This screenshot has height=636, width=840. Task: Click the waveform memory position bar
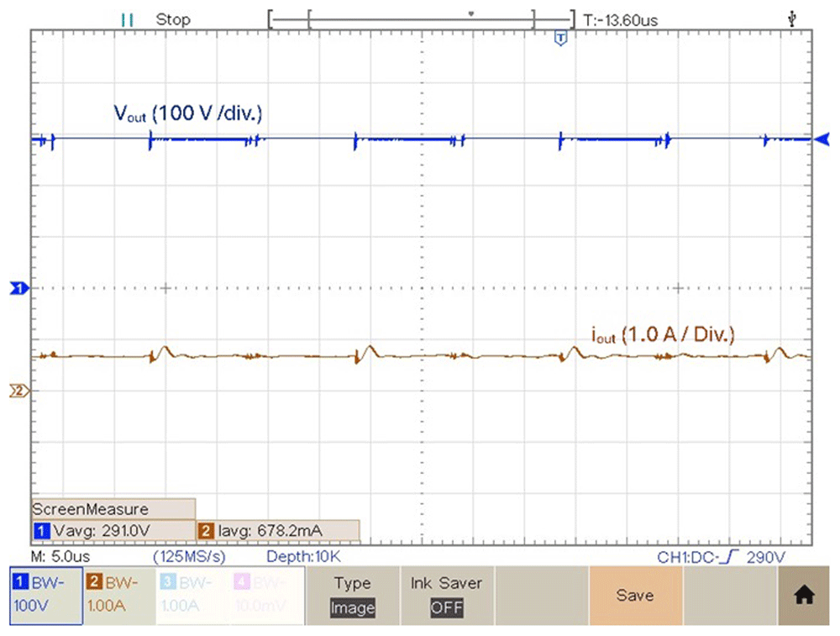point(421,19)
